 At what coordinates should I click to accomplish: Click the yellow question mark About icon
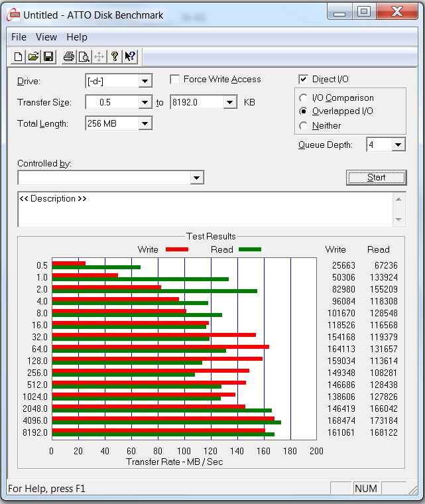(115, 57)
